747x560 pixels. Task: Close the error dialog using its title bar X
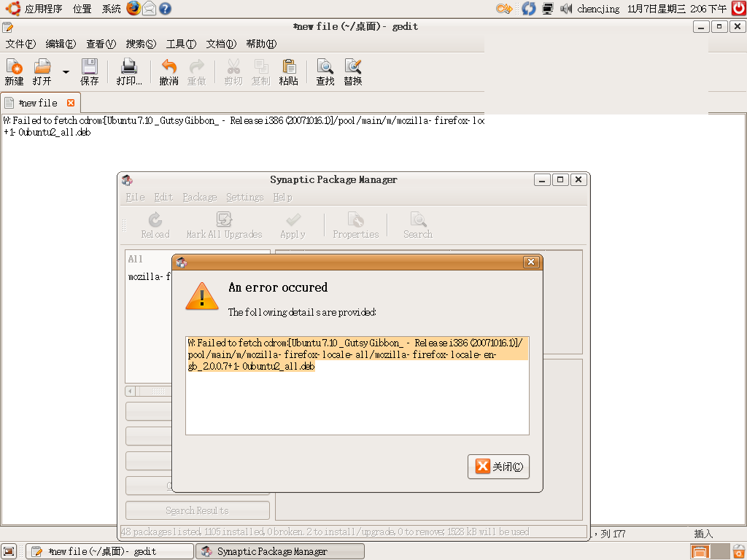click(x=531, y=262)
